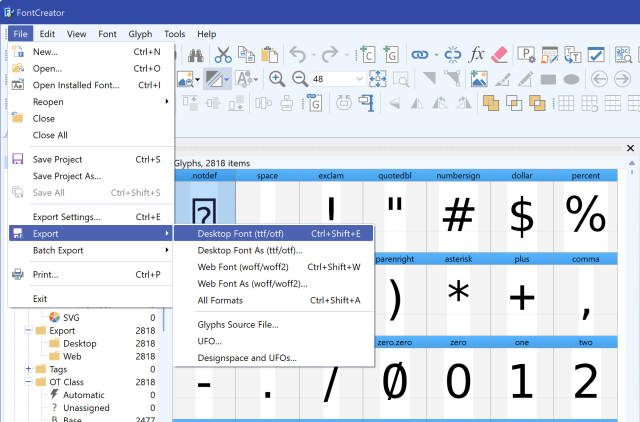Open the dropdown arrow beside chain link icon
Screen dimensions: 640x422
pyautogui.click(x=436, y=55)
